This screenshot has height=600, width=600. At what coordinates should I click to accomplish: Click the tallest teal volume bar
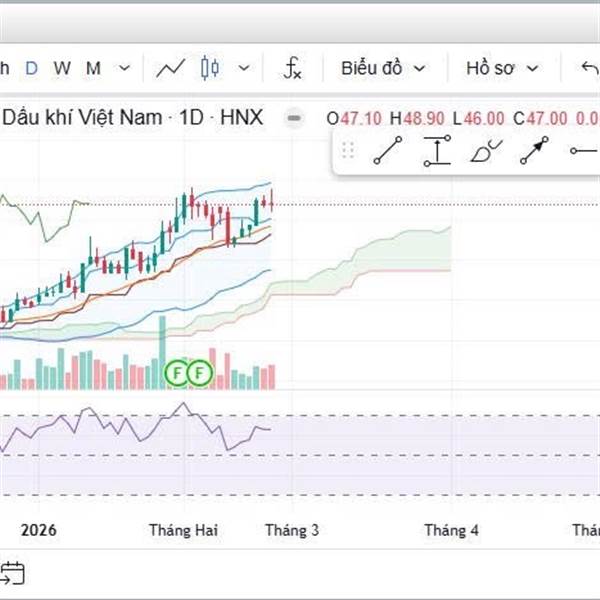point(162,352)
